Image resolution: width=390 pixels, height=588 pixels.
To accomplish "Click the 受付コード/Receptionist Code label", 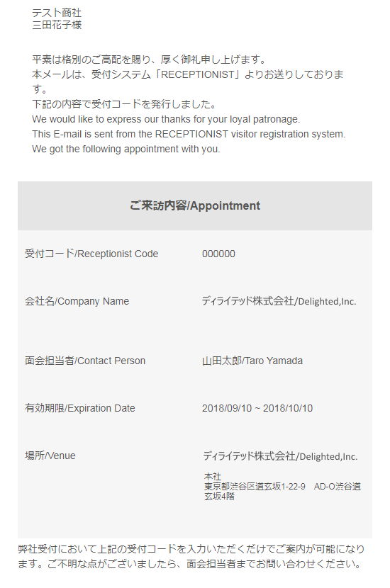I will pyautogui.click(x=91, y=254).
